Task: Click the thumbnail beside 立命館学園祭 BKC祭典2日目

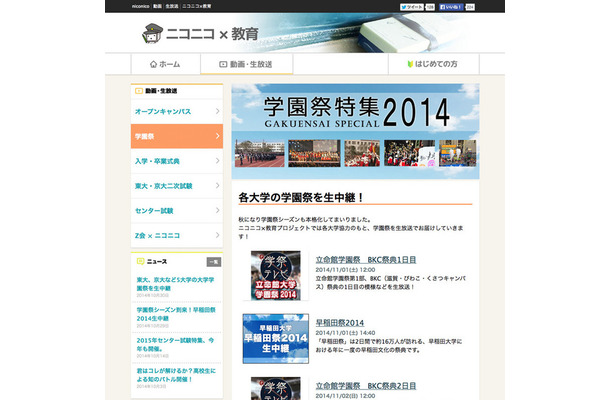Action: [x=275, y=388]
